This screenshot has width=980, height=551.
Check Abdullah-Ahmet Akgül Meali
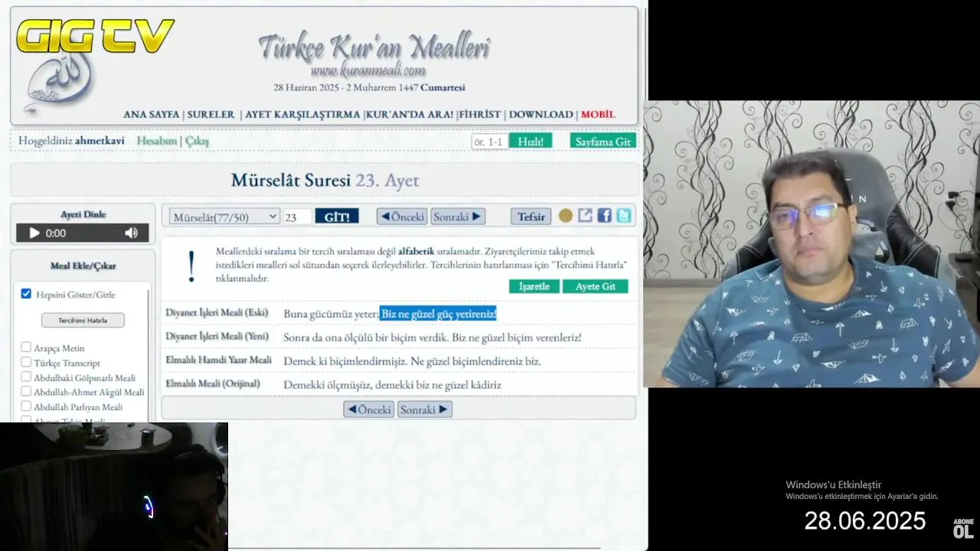[x=26, y=391]
